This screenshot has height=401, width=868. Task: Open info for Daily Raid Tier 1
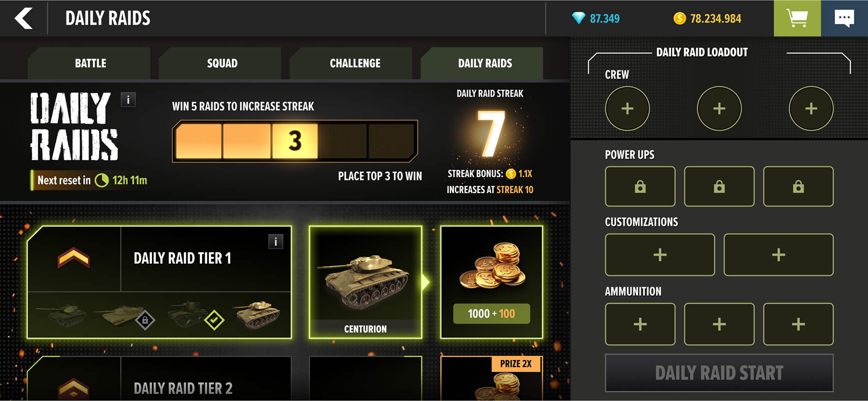[276, 242]
